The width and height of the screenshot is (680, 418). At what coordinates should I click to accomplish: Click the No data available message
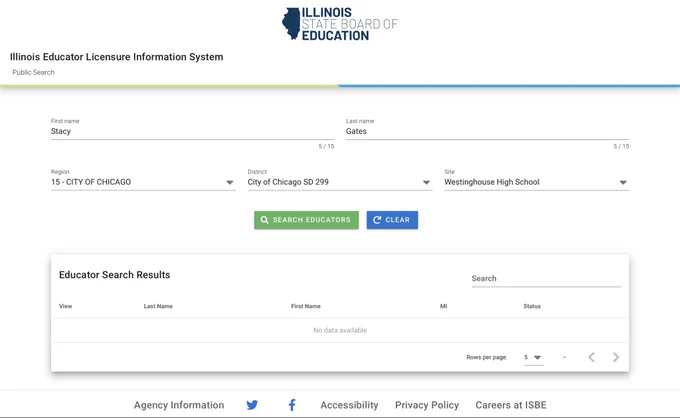pos(340,330)
